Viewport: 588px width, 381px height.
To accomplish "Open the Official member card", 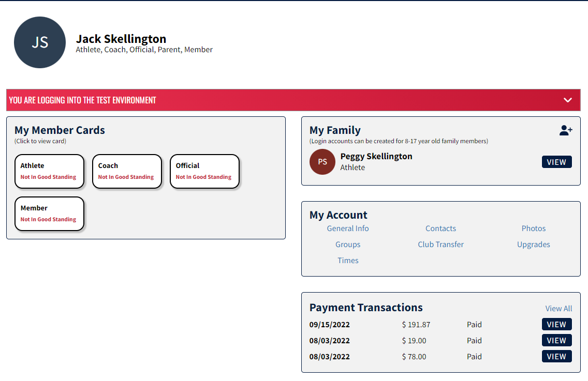I will [204, 171].
